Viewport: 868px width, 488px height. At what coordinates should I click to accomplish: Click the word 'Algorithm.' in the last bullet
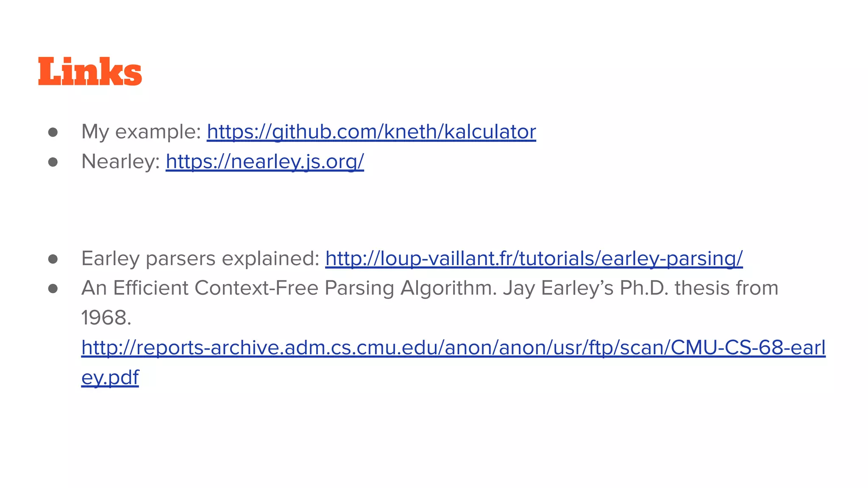pyautogui.click(x=449, y=289)
